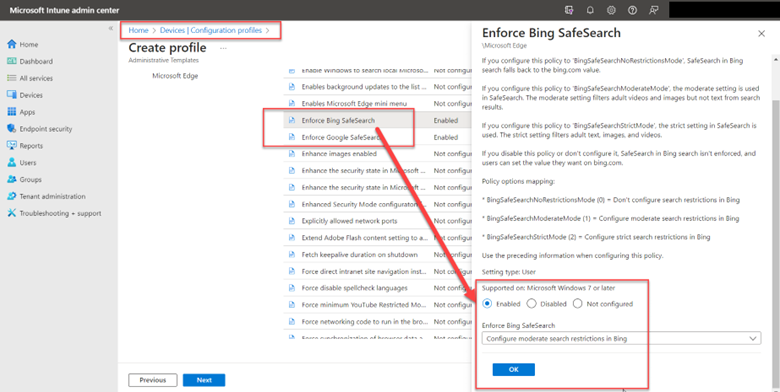Click the Previous button
This screenshot has width=780, height=392.
[x=153, y=380]
